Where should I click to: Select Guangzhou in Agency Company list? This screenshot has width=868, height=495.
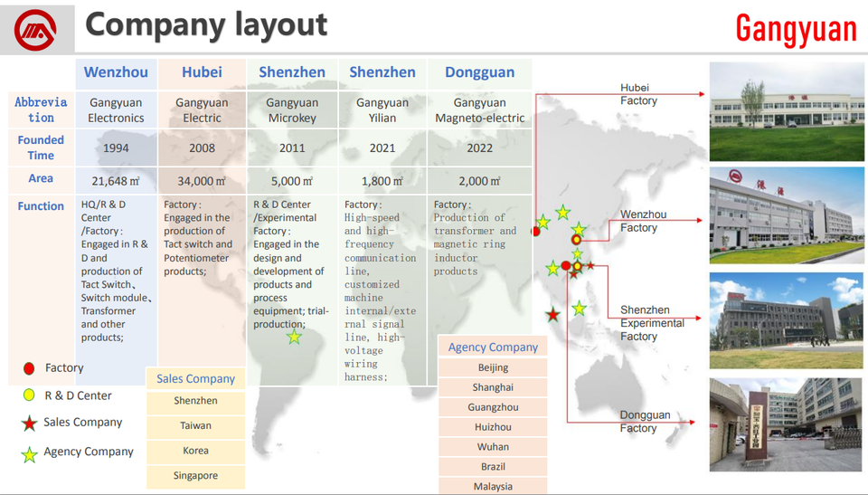493,407
